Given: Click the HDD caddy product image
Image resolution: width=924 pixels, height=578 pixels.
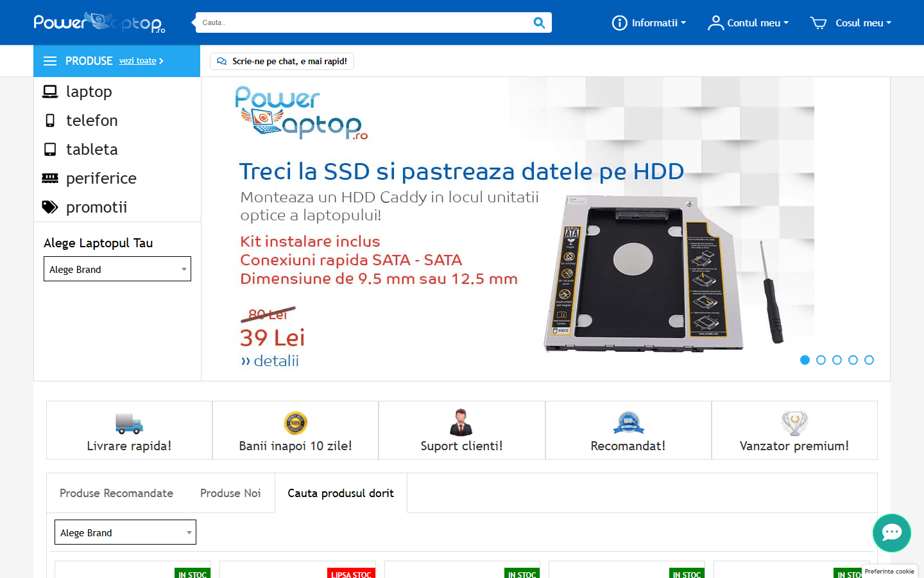Looking at the screenshot, I should (x=644, y=274).
